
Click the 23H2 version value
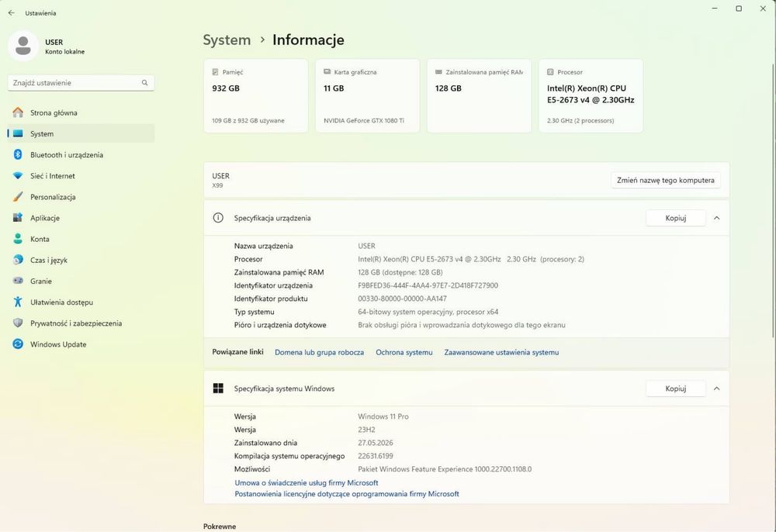(366, 430)
